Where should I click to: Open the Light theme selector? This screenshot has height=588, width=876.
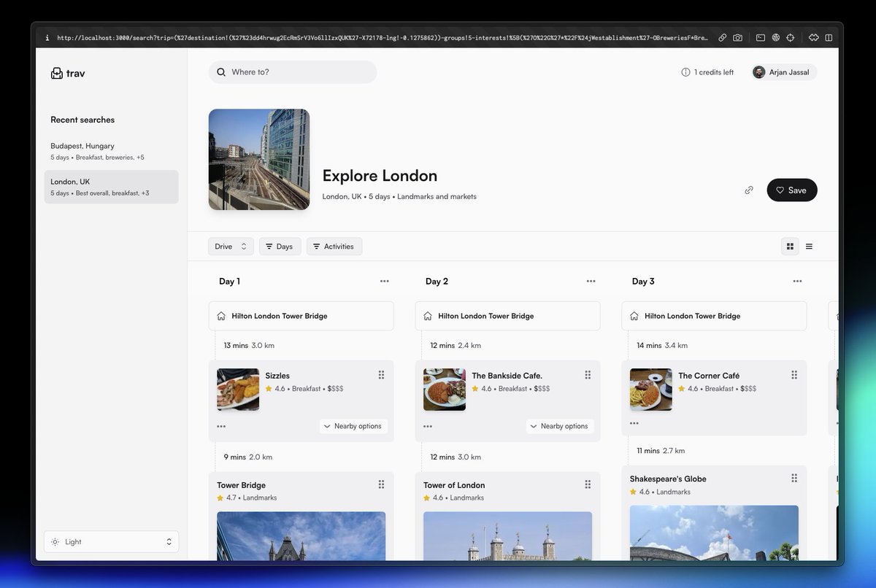click(111, 541)
